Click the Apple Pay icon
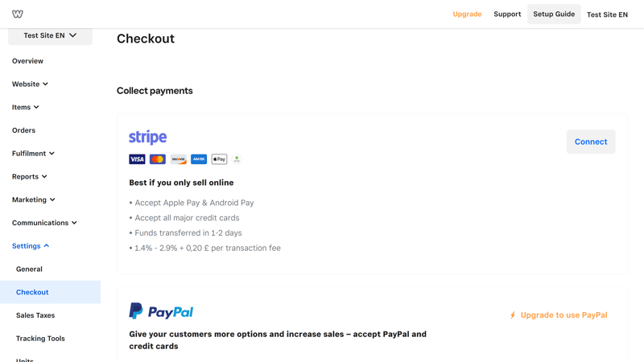The width and height of the screenshot is (644, 362). pos(219,159)
